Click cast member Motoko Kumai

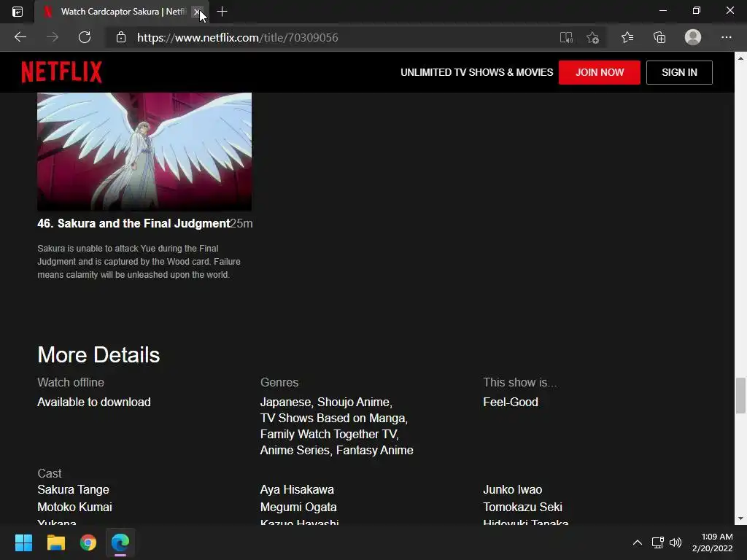point(75,507)
